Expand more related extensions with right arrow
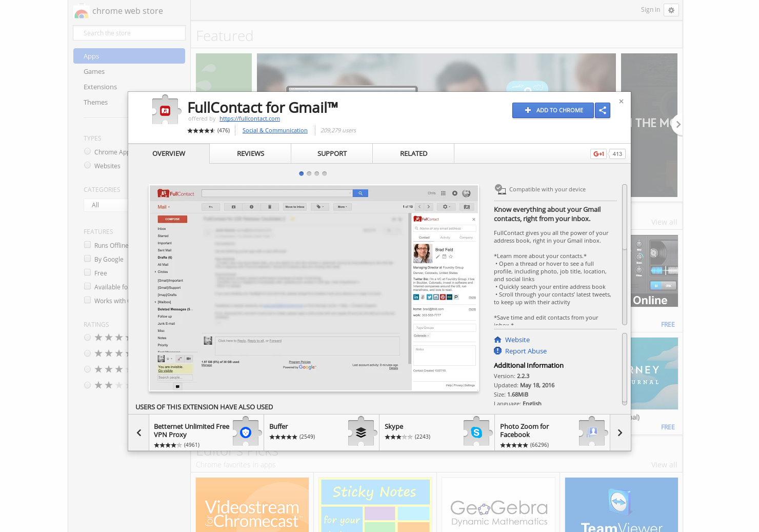Screen dimensions: 759x532 [620, 432]
